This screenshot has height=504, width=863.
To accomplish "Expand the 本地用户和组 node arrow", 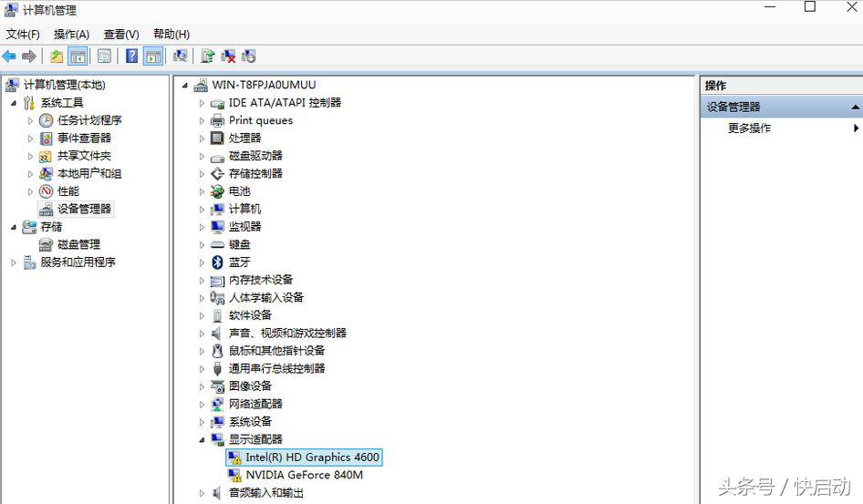I will click(x=30, y=174).
